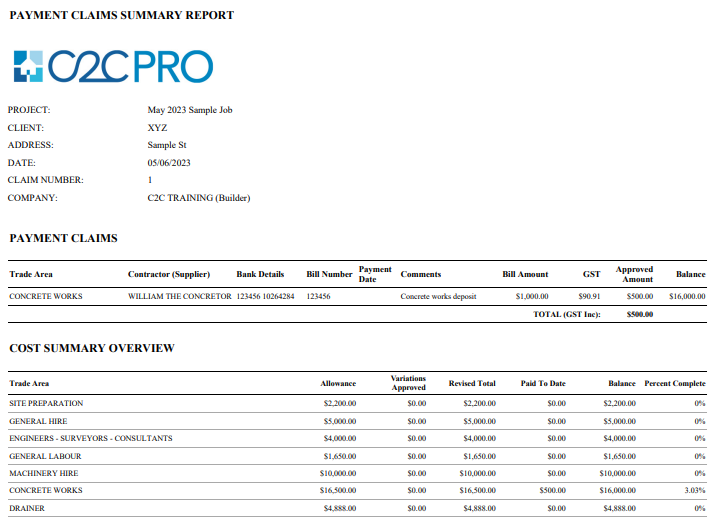Screen dimensions: 715x527
Task: Click the date value 05/06/2023
Action: click(x=169, y=162)
